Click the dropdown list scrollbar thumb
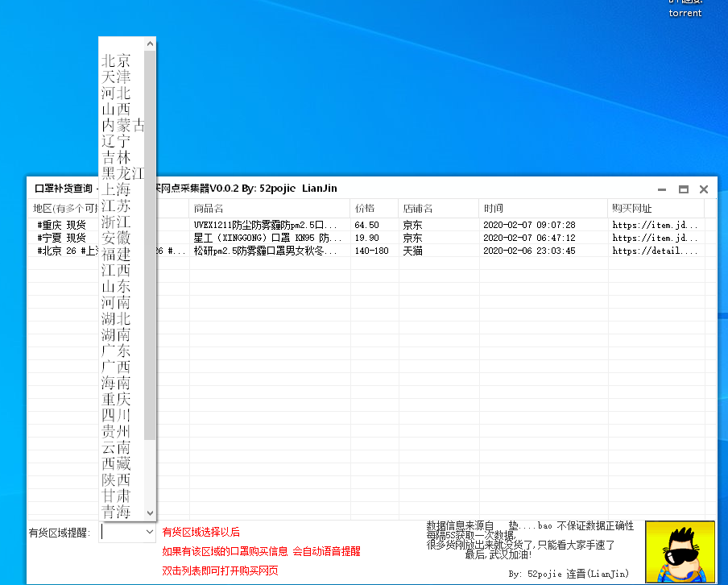 150,242
